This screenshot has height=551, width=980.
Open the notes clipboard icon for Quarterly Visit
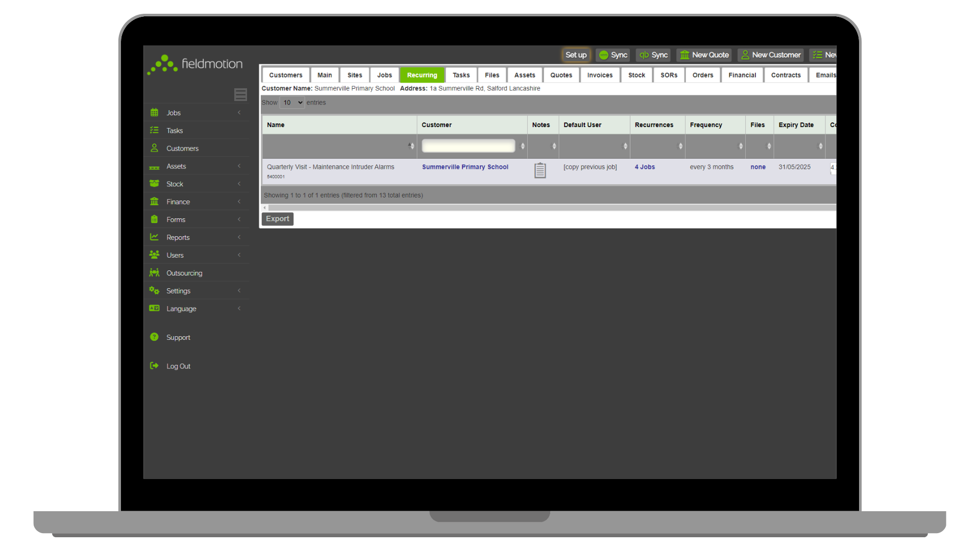tap(540, 170)
